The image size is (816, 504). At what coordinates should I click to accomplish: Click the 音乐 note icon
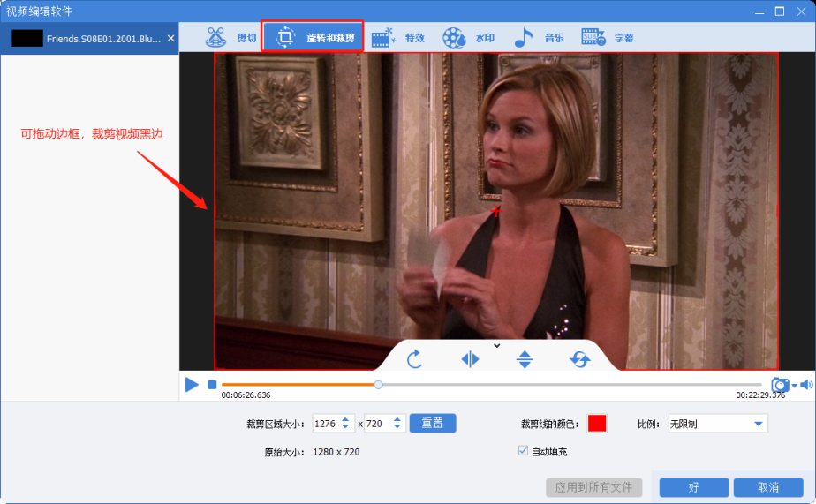(524, 37)
